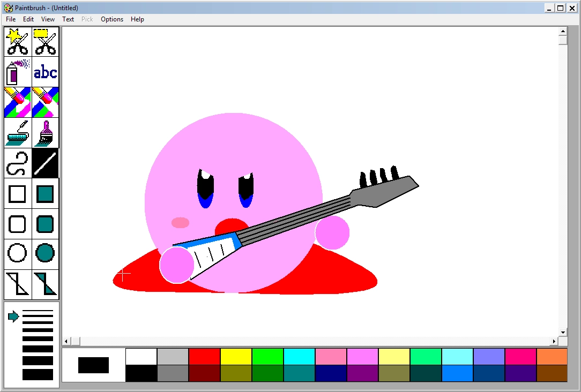Open the Help menu
This screenshot has height=392, width=581.
pyautogui.click(x=137, y=19)
